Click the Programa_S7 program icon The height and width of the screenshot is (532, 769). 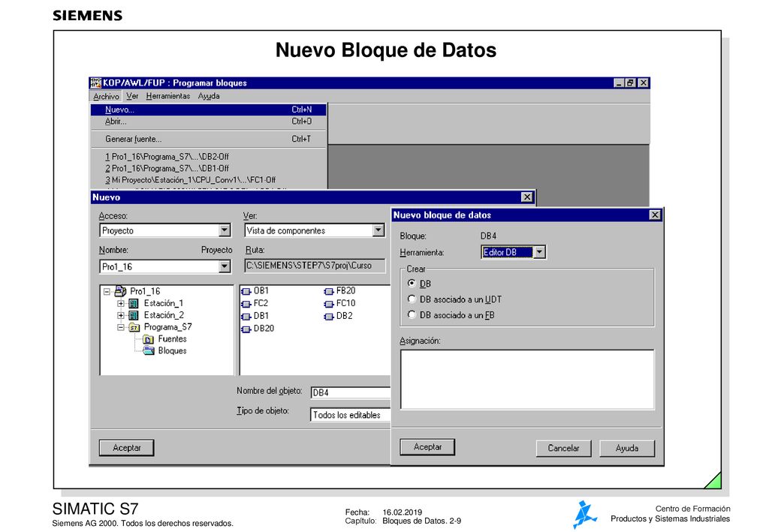(134, 327)
